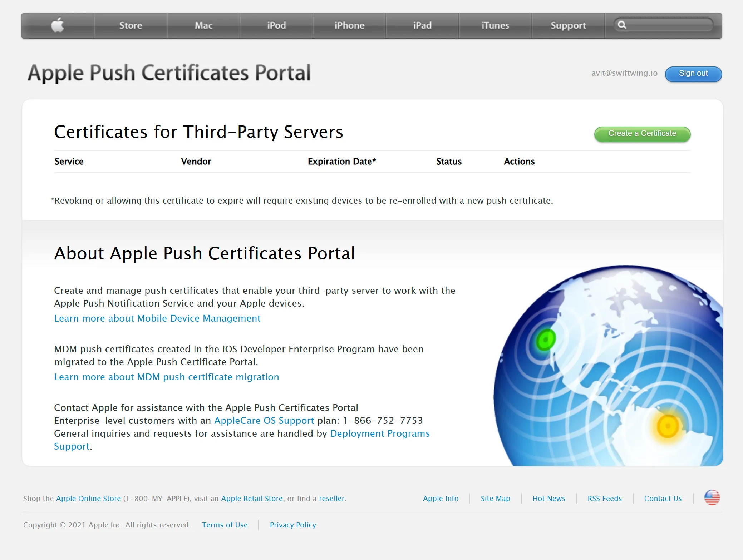Image resolution: width=743 pixels, height=560 pixels.
Task: Open Contact Us footer link
Action: pos(663,499)
